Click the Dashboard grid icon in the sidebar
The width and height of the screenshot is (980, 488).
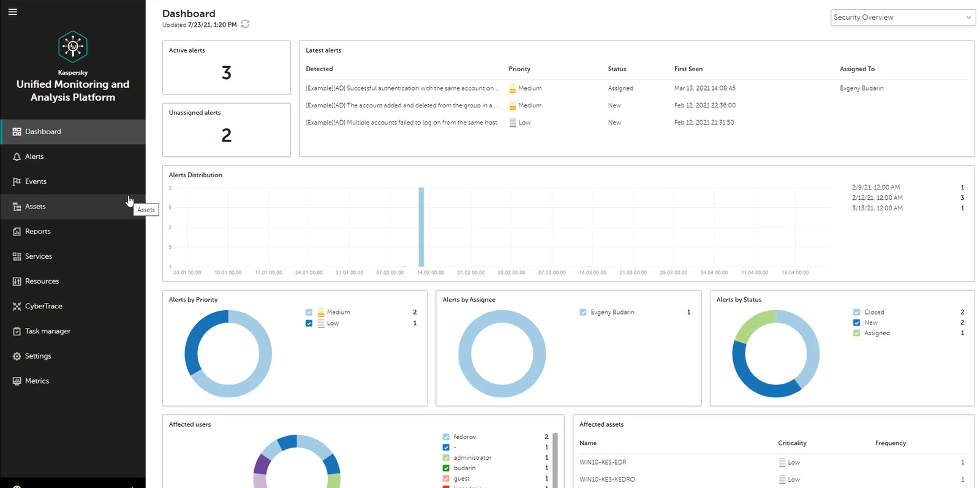17,132
